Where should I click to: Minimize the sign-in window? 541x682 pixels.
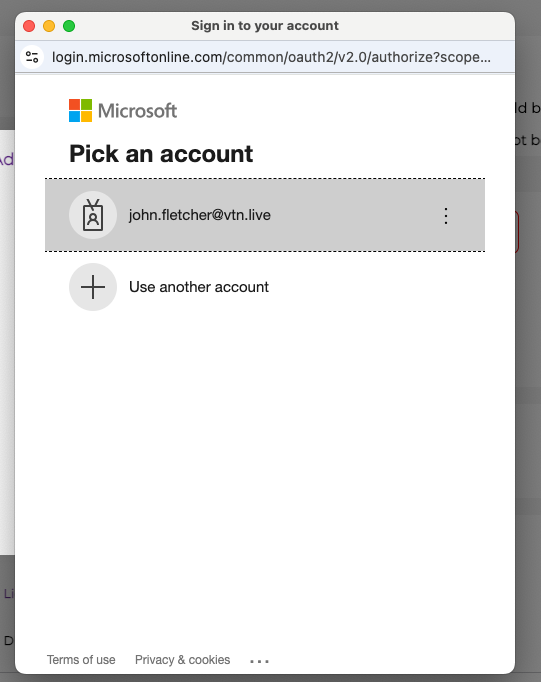click(49, 26)
